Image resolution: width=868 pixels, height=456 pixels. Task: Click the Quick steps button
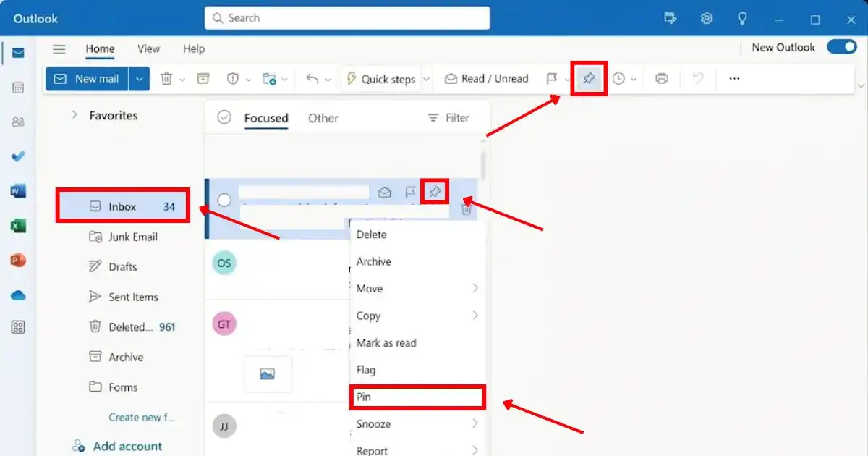point(381,79)
